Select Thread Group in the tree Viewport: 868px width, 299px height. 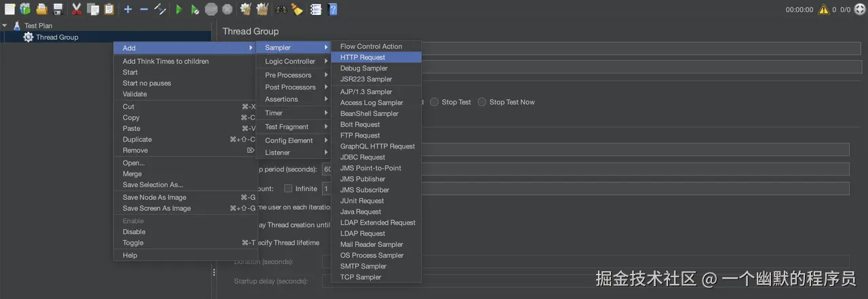click(x=57, y=37)
